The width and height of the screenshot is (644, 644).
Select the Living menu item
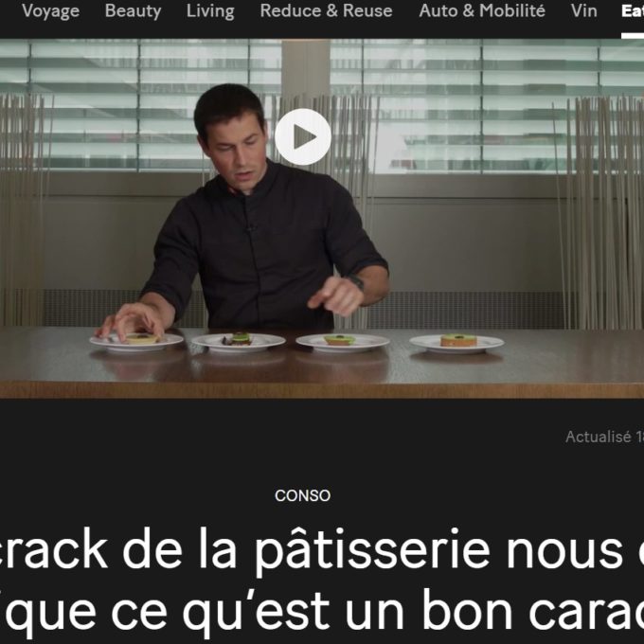coord(210,11)
